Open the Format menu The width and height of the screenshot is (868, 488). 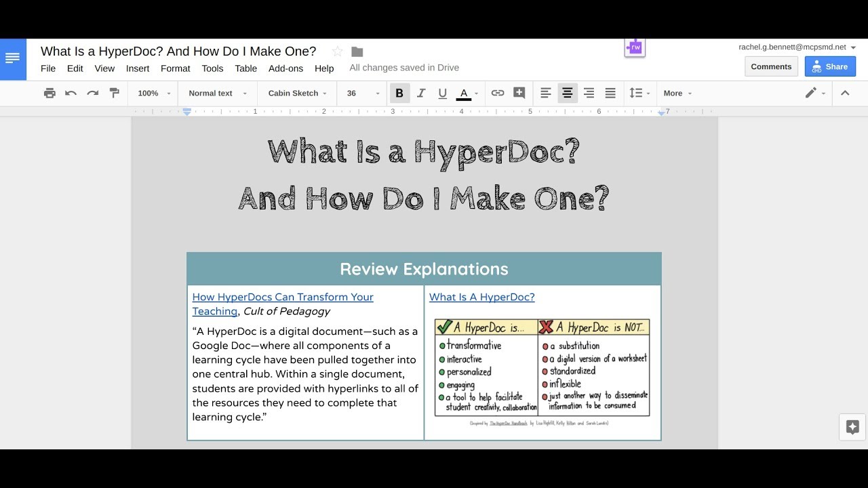tap(176, 68)
